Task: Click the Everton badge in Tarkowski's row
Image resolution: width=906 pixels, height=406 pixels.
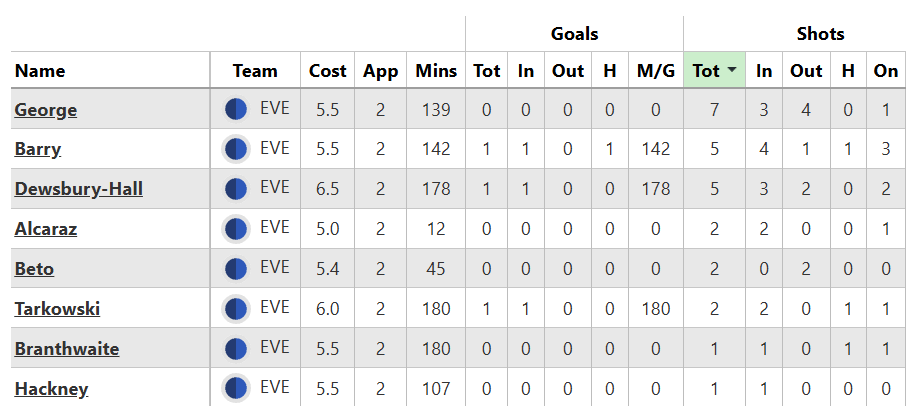Action: pos(236,308)
